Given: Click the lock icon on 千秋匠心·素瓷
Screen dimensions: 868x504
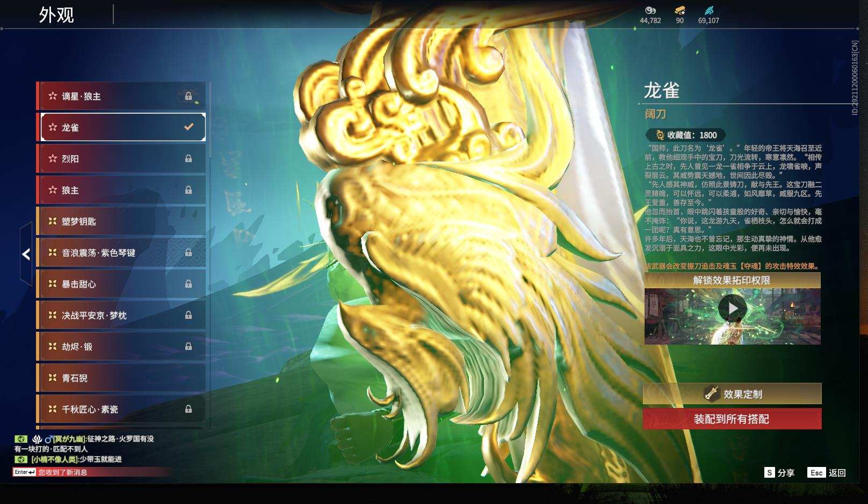Looking at the screenshot, I should point(189,409).
